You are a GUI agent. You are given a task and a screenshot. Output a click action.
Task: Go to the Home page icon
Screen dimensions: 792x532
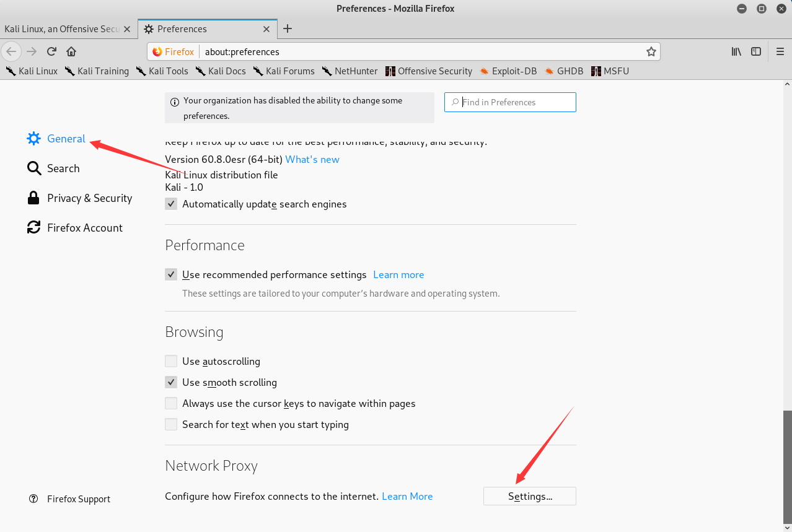[71, 51]
